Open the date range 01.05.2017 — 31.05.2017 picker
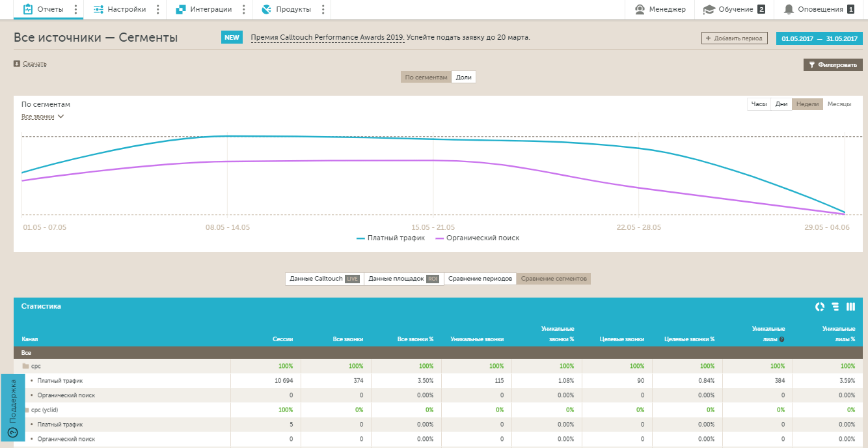Viewport: 868px width, 448px height. pyautogui.click(x=819, y=38)
